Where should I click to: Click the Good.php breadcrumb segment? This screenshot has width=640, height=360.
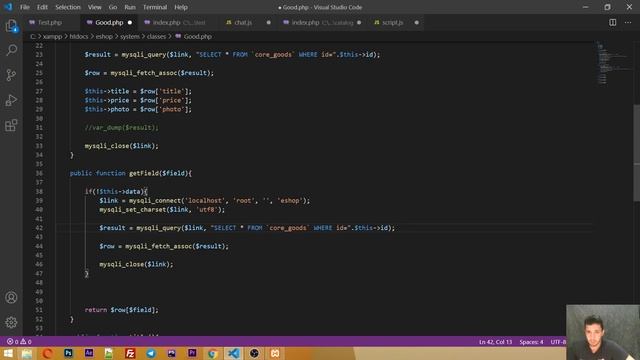198,36
